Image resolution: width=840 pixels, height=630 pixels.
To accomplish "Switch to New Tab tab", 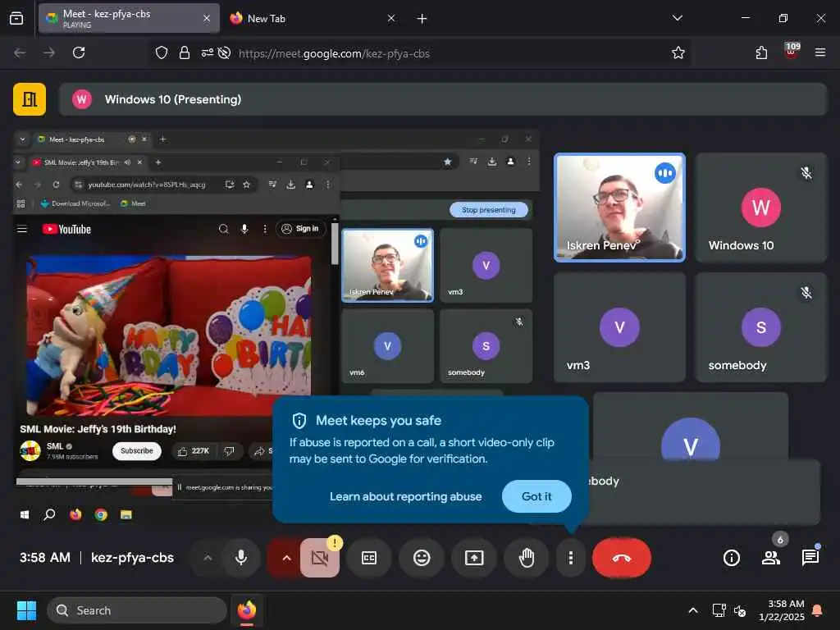I will point(313,18).
